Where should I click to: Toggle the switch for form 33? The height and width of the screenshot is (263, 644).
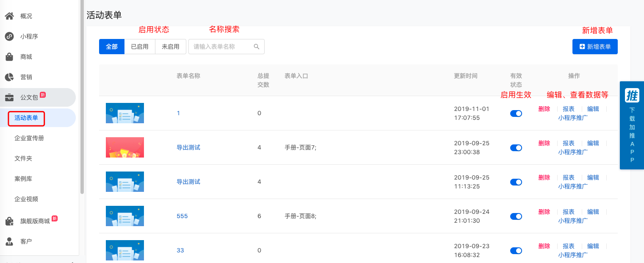(516, 251)
